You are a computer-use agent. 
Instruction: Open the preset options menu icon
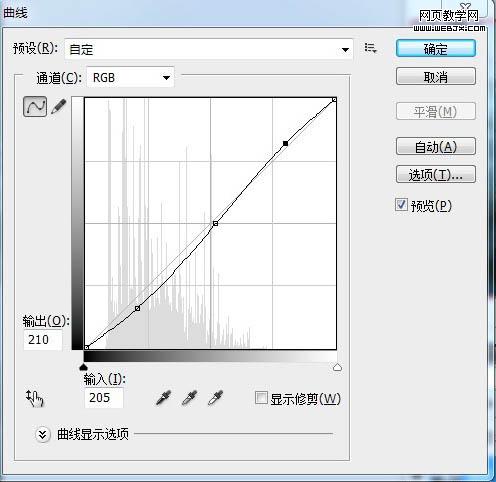370,48
